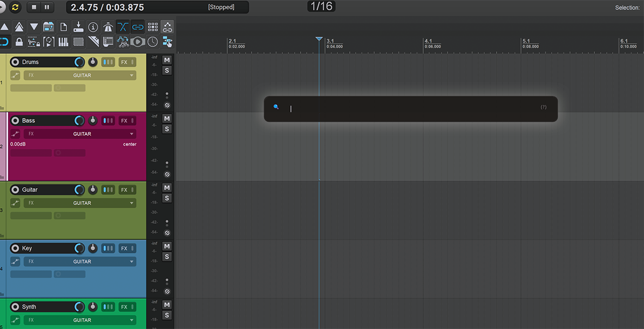Click the Key track envelope button
Screen dimensions: 644x329
[16, 262]
